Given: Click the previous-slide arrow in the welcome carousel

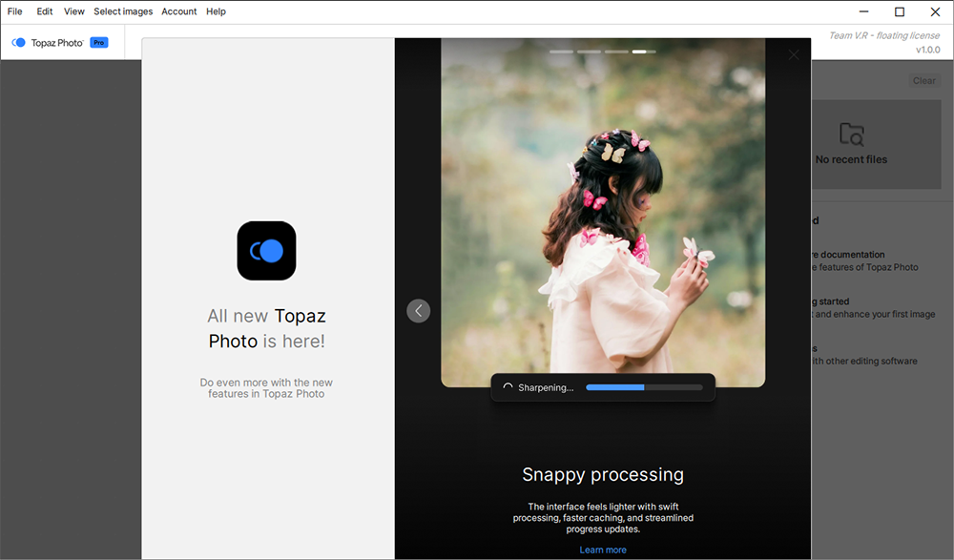Looking at the screenshot, I should 418,310.
